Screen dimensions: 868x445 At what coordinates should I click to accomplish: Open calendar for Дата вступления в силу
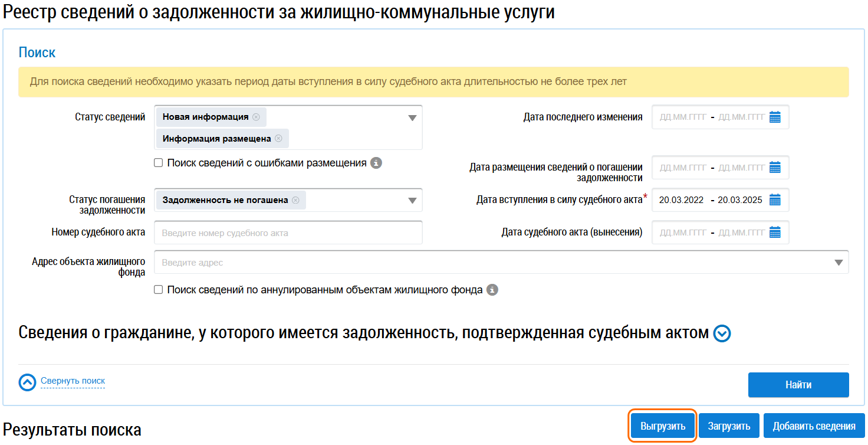pyautogui.click(x=775, y=200)
